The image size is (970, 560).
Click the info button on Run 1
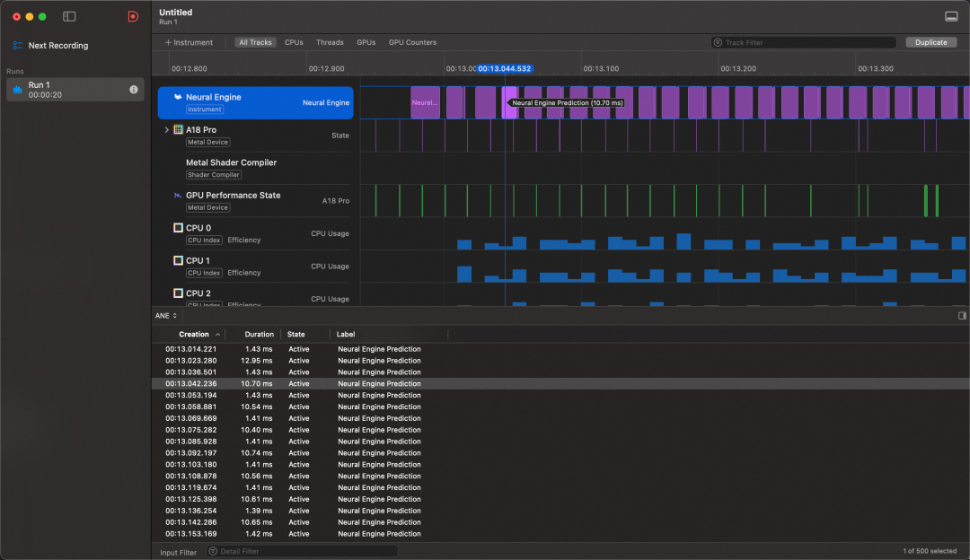[x=133, y=89]
